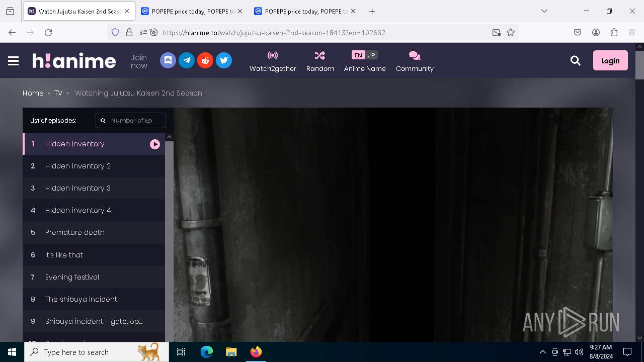Image resolution: width=644 pixels, height=362 pixels.
Task: Select episode 2 Hidden inventory 2
Action: click(x=94, y=166)
